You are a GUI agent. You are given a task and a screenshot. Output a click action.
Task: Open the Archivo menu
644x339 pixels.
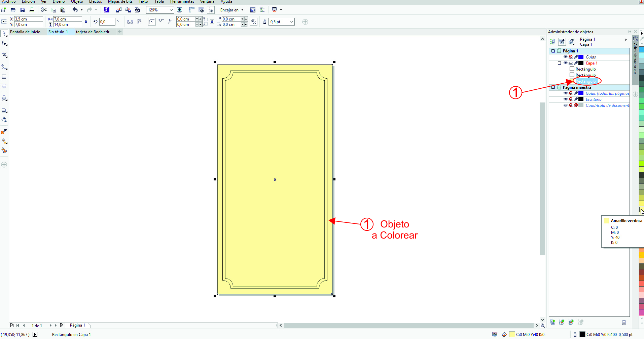click(9, 2)
